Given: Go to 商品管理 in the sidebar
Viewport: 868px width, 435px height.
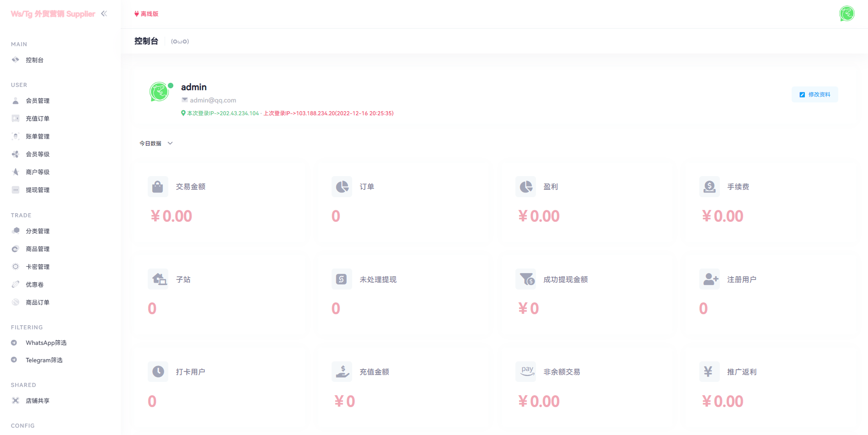Looking at the screenshot, I should coord(38,249).
